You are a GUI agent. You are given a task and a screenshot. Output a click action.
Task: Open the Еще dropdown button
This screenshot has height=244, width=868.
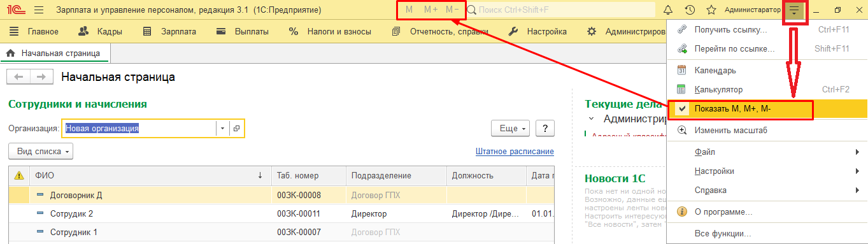tap(511, 128)
